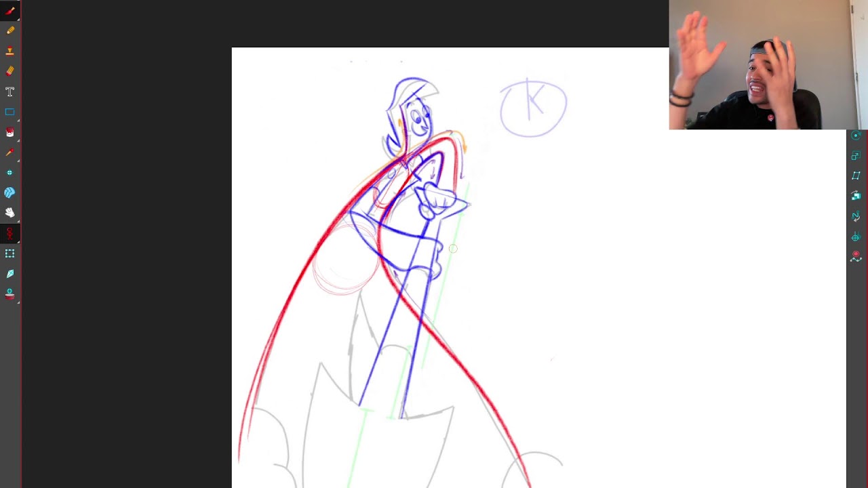Select the Paint bucket tool
The image size is (868, 488).
pos(10,132)
